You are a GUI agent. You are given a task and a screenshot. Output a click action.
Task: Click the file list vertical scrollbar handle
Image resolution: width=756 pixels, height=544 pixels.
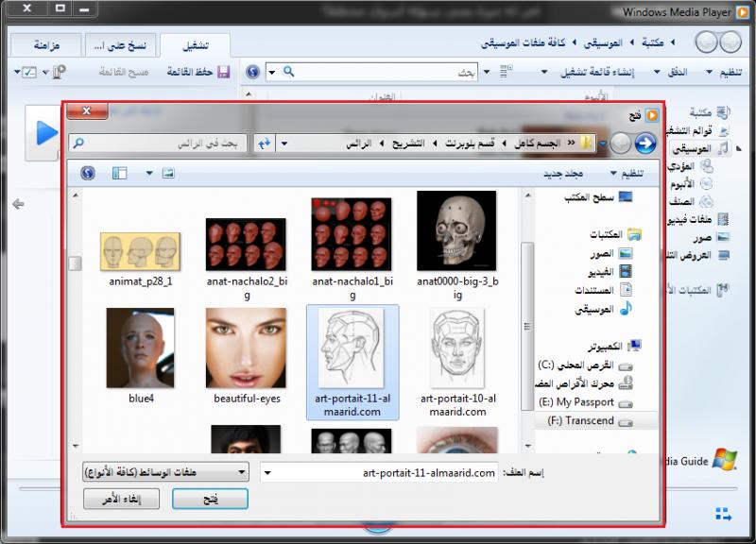pyautogui.click(x=75, y=263)
